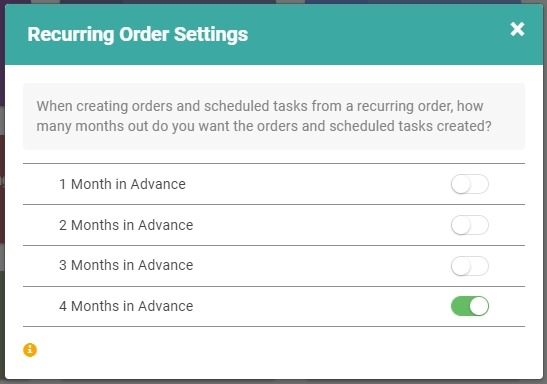Image resolution: width=547 pixels, height=384 pixels.
Task: Close the Recurring Order Settings dialog
Action: coord(517,29)
